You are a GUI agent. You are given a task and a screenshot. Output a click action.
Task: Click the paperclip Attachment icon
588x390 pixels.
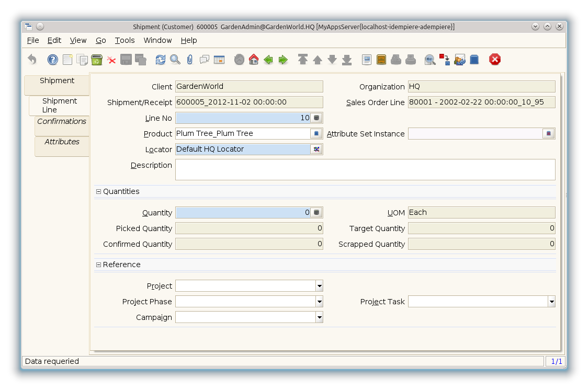(189, 60)
